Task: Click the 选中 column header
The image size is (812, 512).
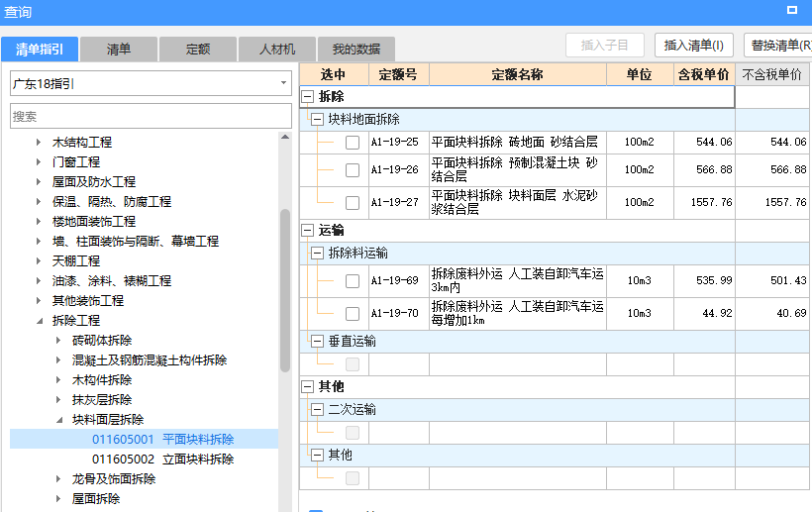Action: click(x=334, y=74)
